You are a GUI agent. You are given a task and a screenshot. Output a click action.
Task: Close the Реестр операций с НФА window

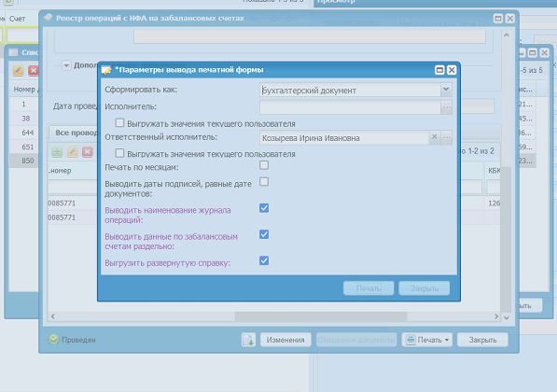tap(510, 19)
